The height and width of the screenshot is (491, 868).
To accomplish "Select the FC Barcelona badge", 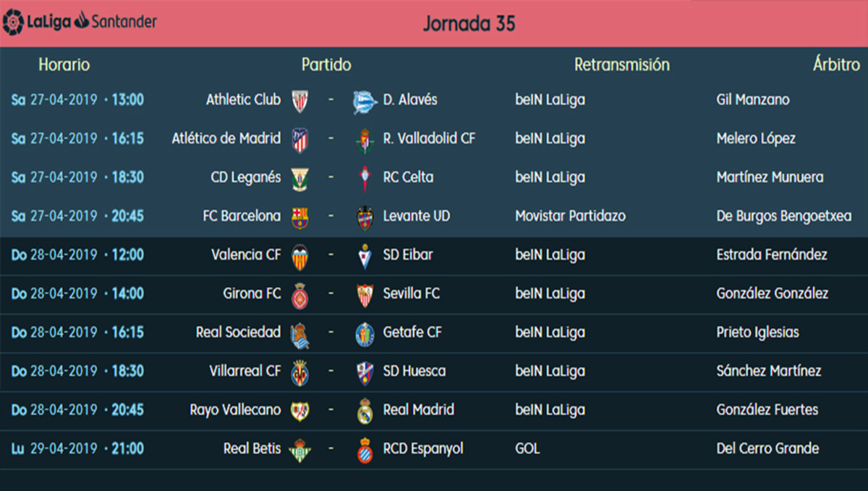I will coord(299,217).
